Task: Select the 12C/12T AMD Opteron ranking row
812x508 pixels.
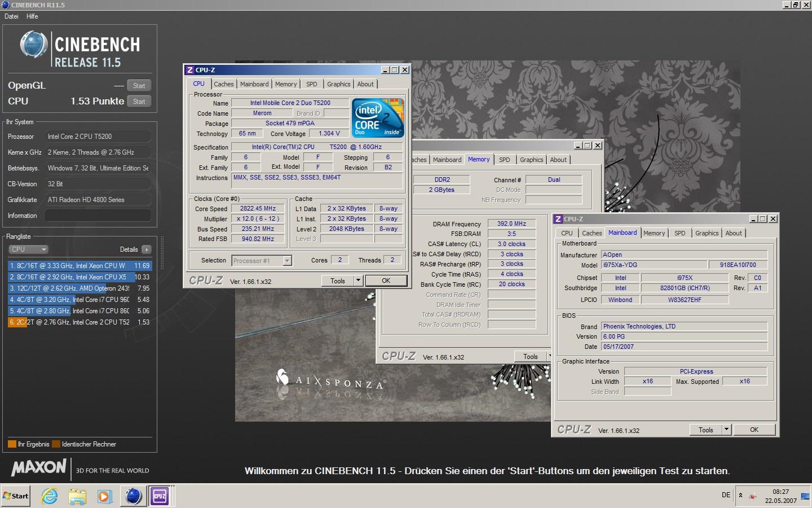Action: pos(80,288)
